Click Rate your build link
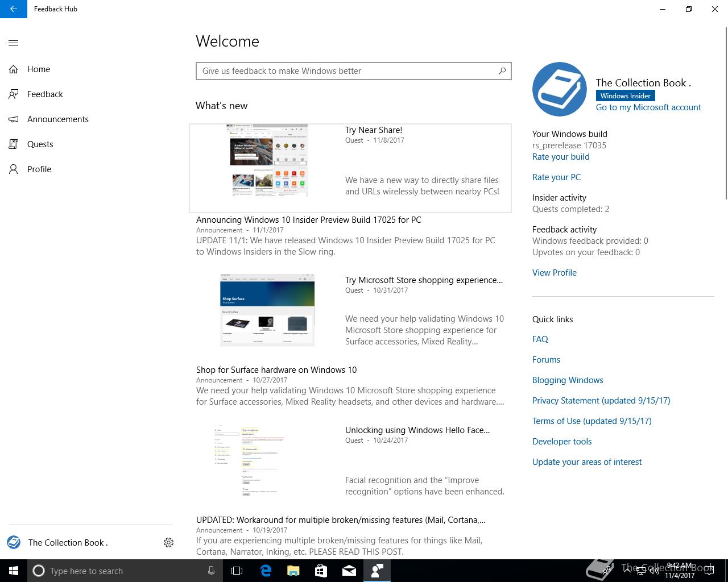 561,157
